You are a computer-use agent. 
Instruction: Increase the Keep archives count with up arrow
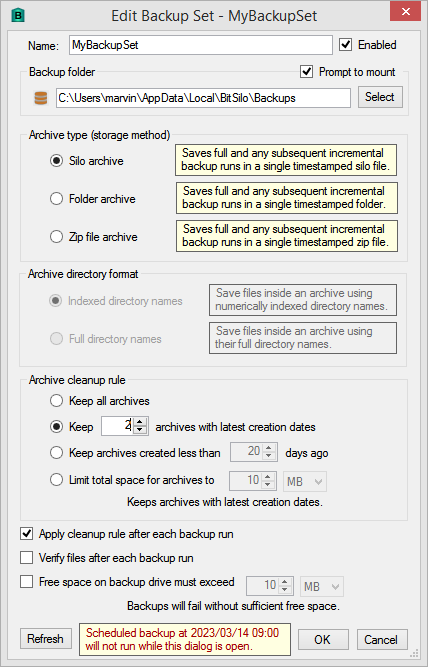pyautogui.click(x=140, y=422)
